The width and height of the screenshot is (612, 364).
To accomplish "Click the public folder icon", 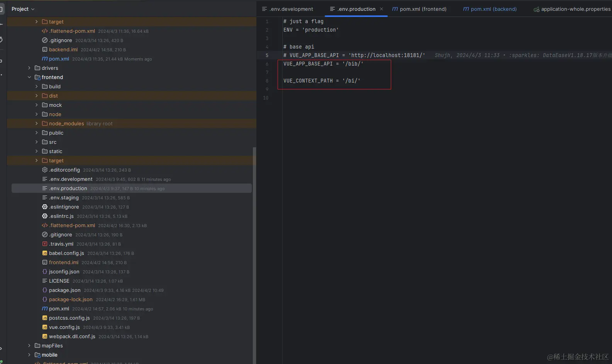I will click(x=45, y=133).
